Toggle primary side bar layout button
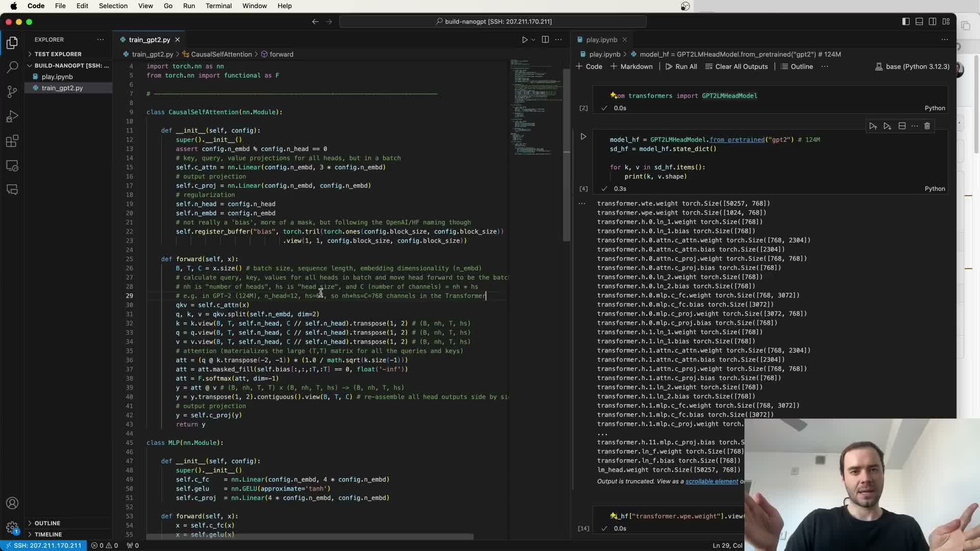Image resolution: width=980 pixels, height=551 pixels. pyautogui.click(x=905, y=21)
